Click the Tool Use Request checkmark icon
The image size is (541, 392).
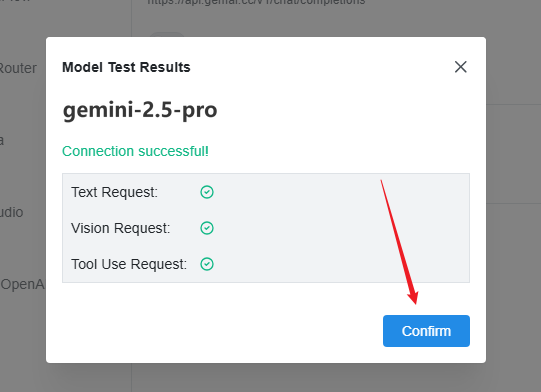click(207, 264)
